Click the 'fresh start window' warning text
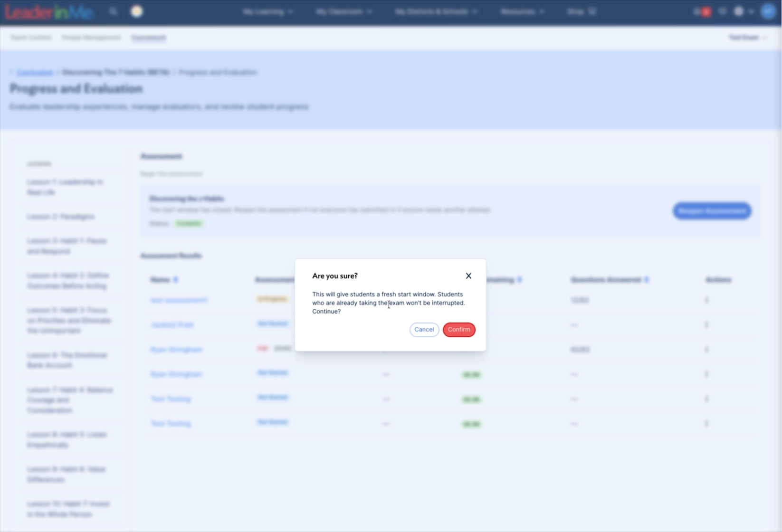The height and width of the screenshot is (532, 782). [x=389, y=303]
